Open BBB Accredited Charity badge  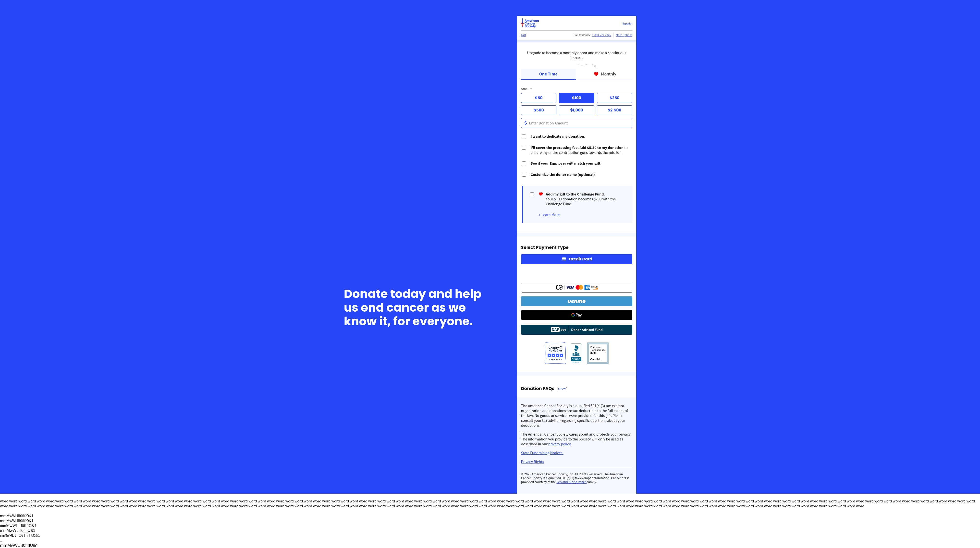(576, 353)
